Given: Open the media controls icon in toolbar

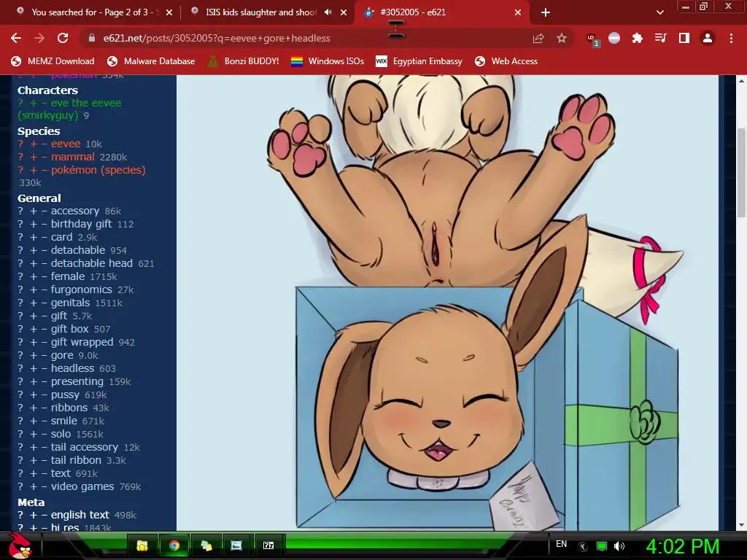Looking at the screenshot, I should coord(660,38).
